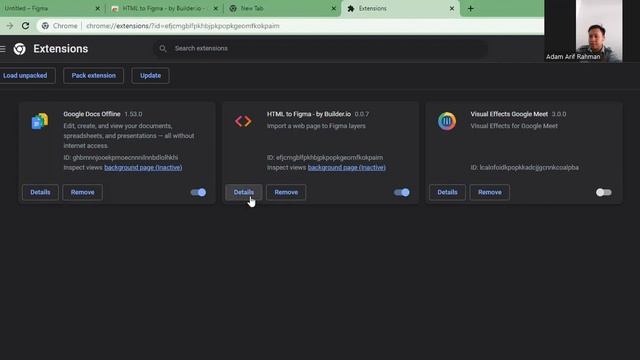Image resolution: width=640 pixels, height=360 pixels.
Task: Remove the Visual Effects Google Meet extension
Action: [490, 192]
